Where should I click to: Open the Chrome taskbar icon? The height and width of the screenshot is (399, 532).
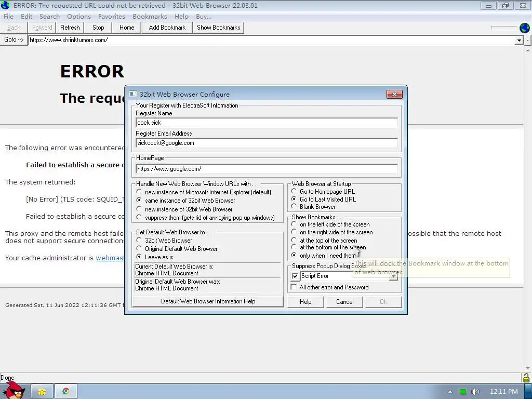coord(66,392)
